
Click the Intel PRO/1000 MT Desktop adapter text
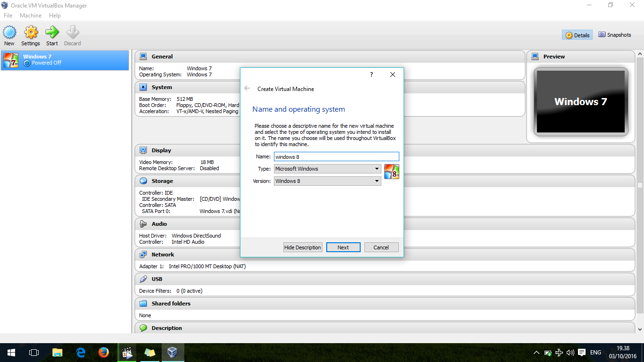207,266
